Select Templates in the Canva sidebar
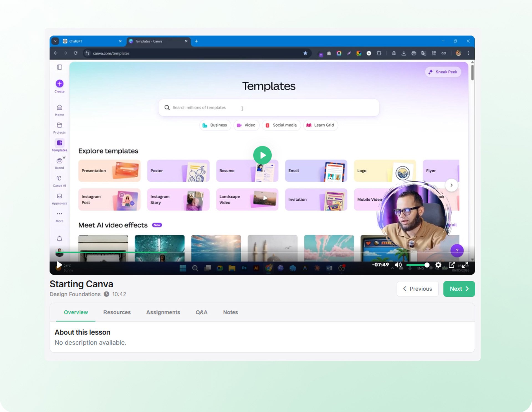 pyautogui.click(x=59, y=145)
